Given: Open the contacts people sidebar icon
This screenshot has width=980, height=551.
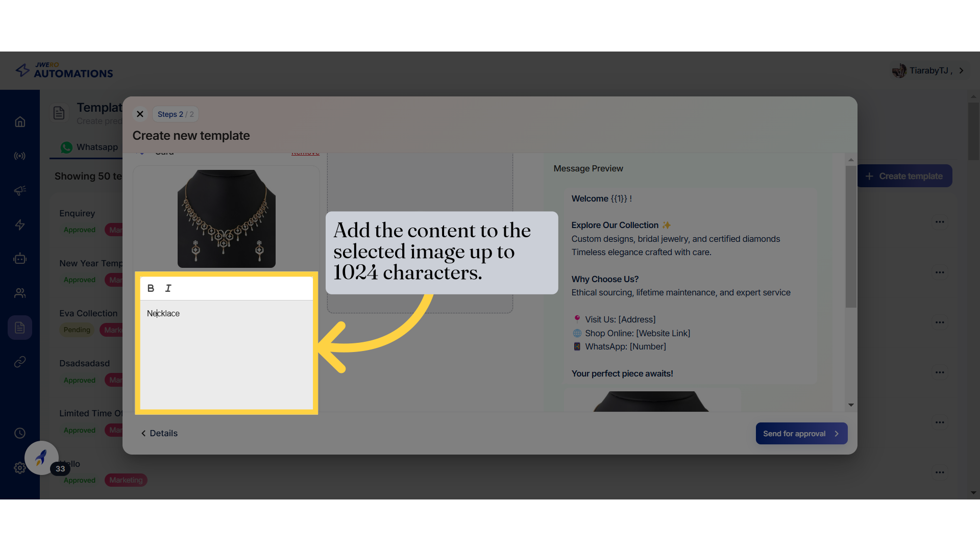Looking at the screenshot, I should coord(20,293).
